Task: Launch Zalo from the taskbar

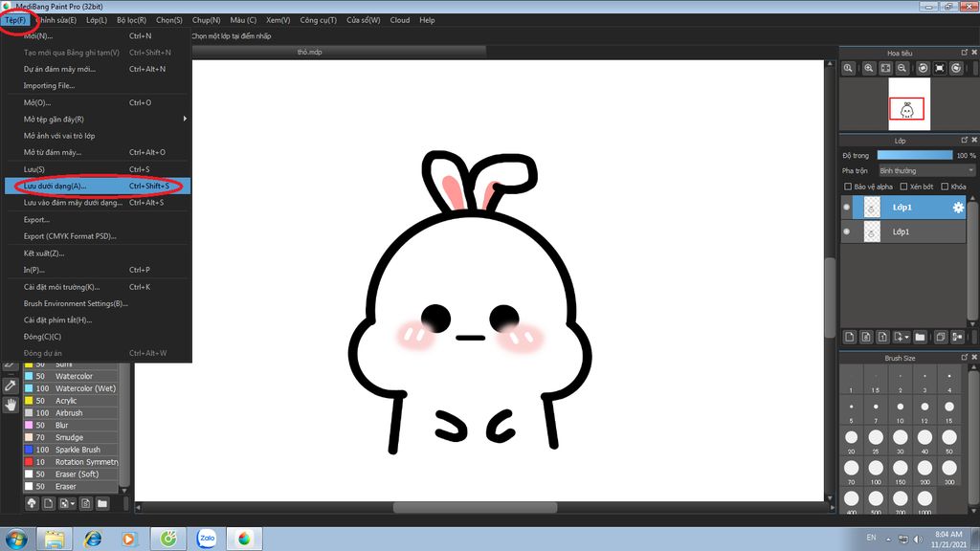Action: point(206,539)
